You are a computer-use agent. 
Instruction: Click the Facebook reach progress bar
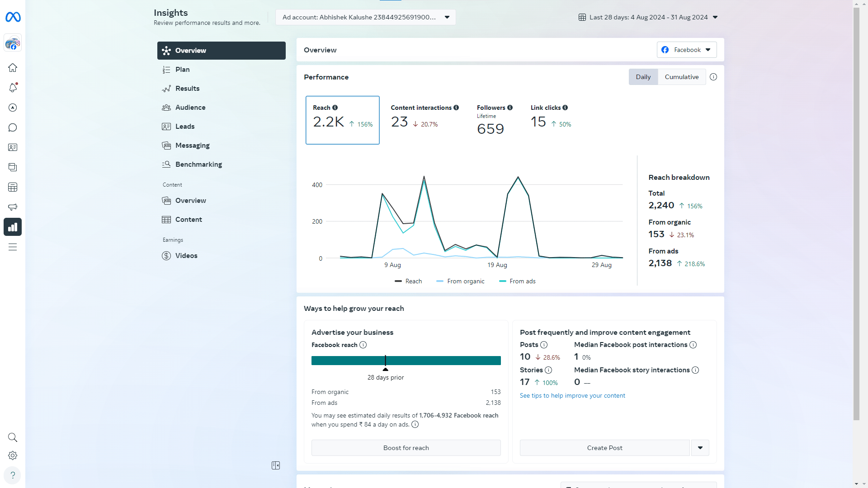pos(406,361)
